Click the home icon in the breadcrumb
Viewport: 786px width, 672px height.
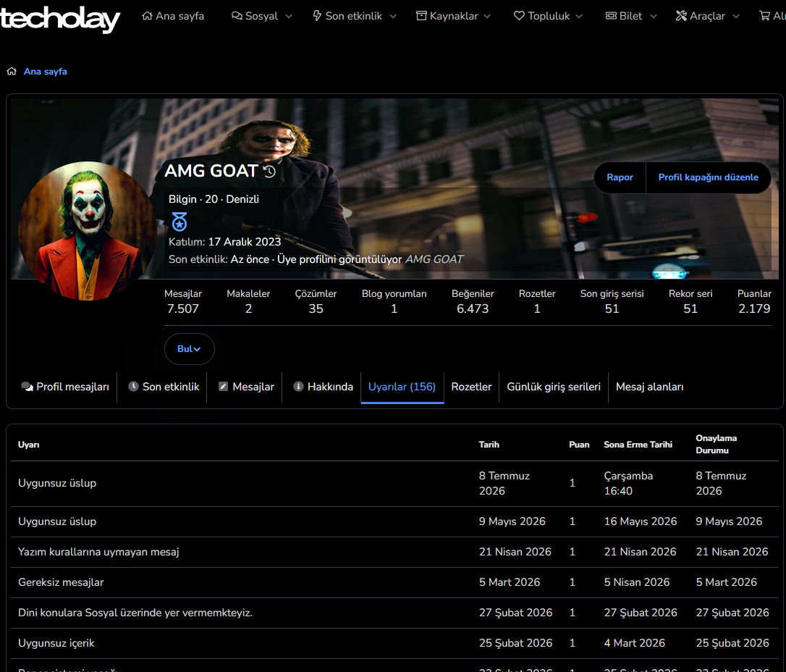click(x=12, y=71)
